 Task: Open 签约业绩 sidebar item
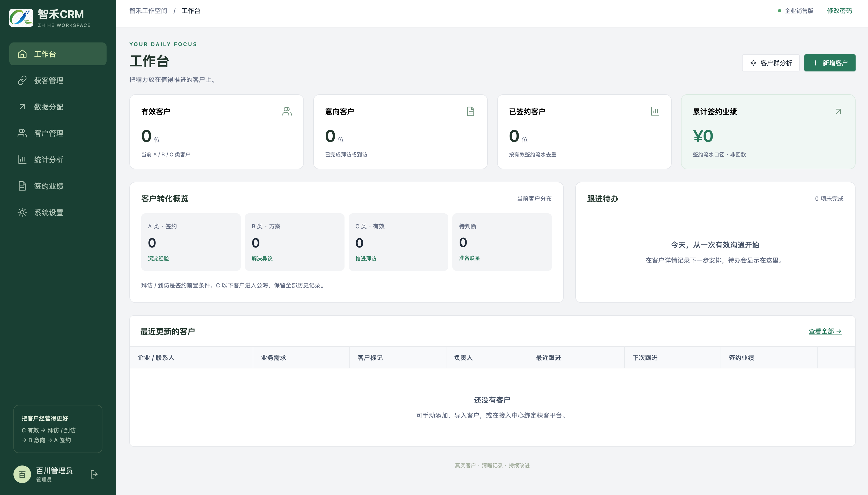(58, 186)
